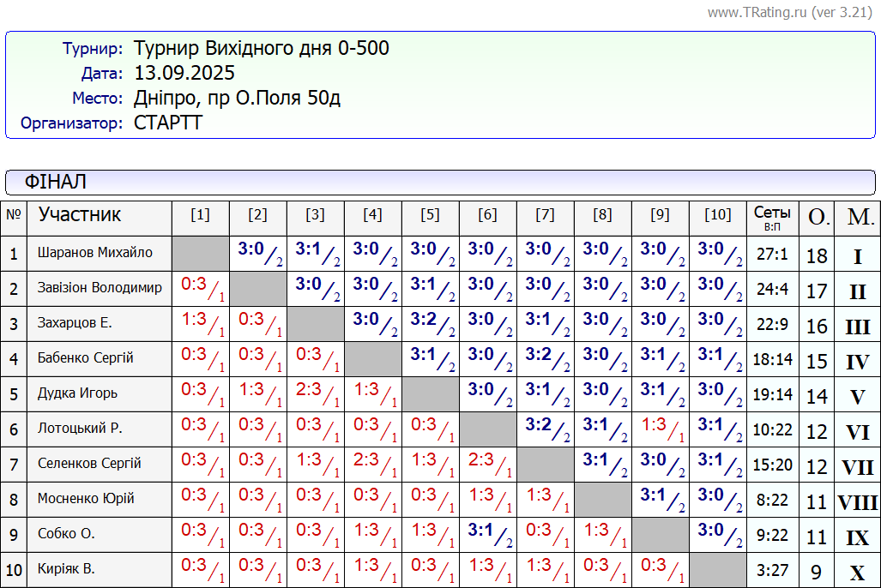Click player name Мосненко Юрій
Image resolution: width=881 pixels, height=588 pixels.
click(x=87, y=499)
